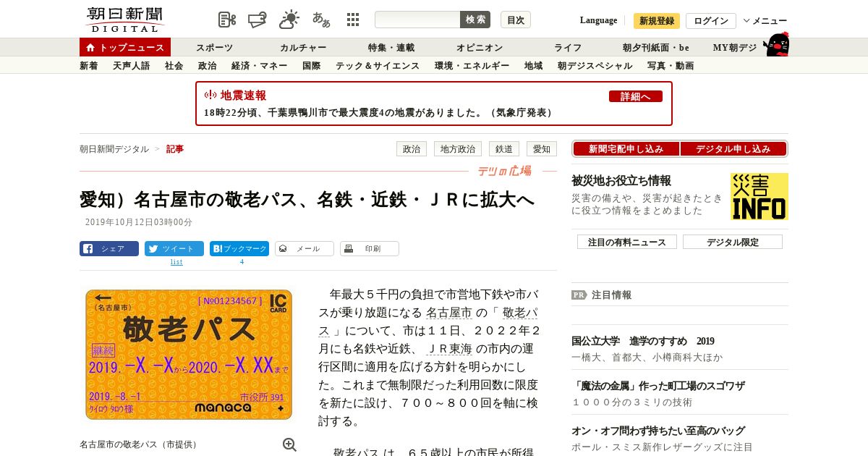Screen dimensions: 868x456
Task: Click the 鉄道 topic tag
Action: tap(504, 149)
